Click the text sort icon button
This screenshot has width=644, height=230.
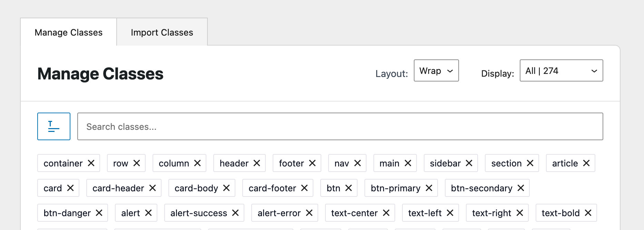coord(54,126)
